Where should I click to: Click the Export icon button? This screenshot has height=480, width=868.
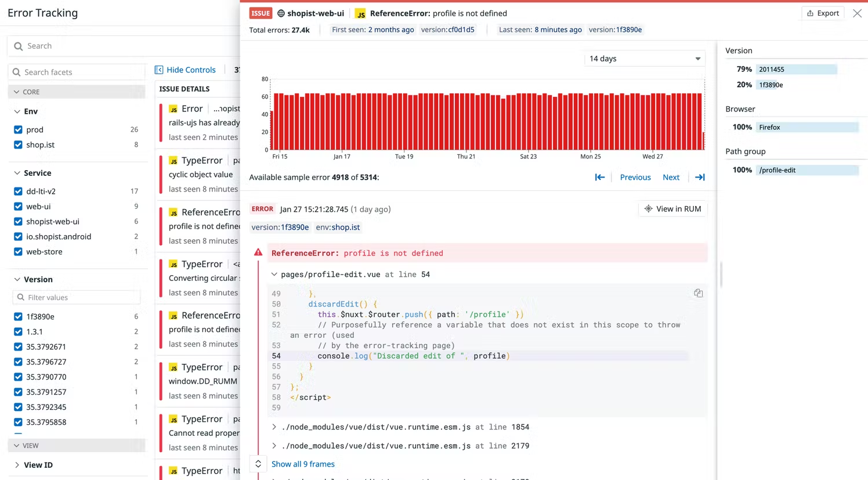[822, 13]
